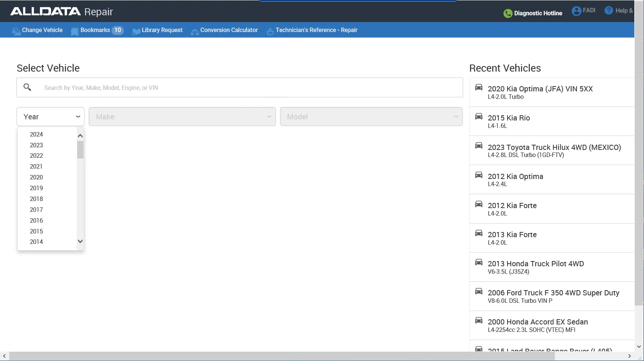644x361 pixels.
Task: Open the Change Vehicle menu item
Action: (x=42, y=30)
